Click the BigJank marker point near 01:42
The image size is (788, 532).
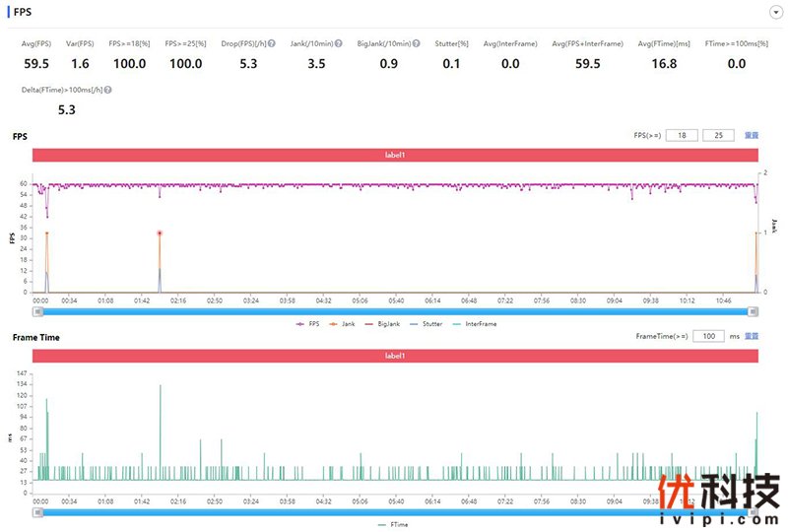point(160,233)
